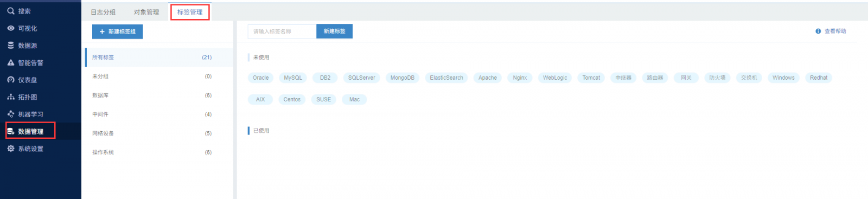Select the 中间件 tag group

(159, 114)
